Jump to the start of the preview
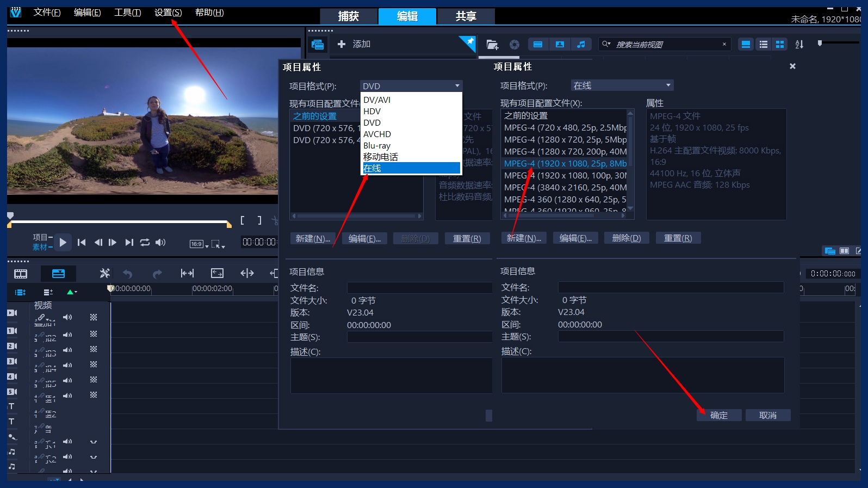The image size is (868, 488). 82,243
